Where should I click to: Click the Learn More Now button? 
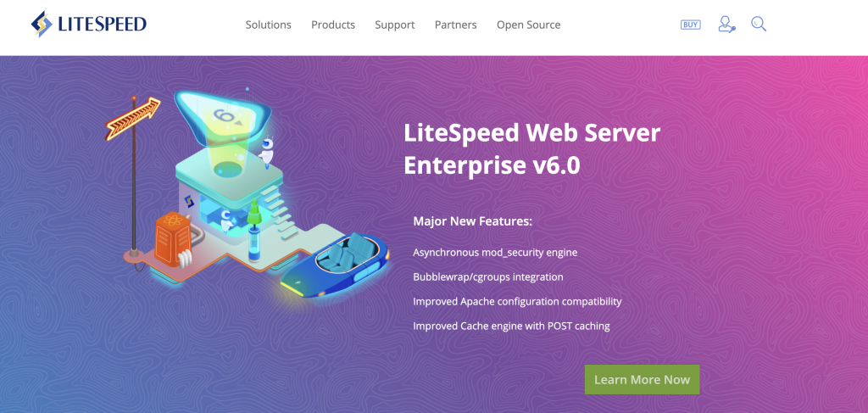pyautogui.click(x=643, y=380)
